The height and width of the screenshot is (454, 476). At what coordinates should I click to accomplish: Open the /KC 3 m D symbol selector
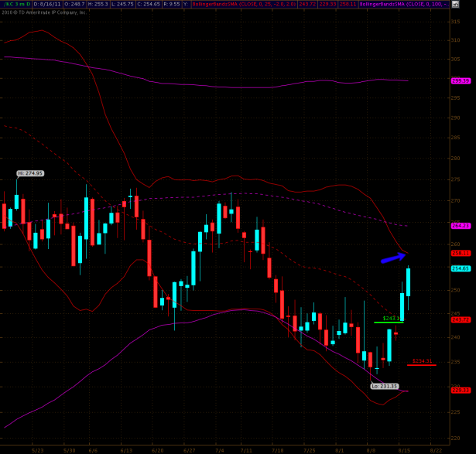coord(15,4)
